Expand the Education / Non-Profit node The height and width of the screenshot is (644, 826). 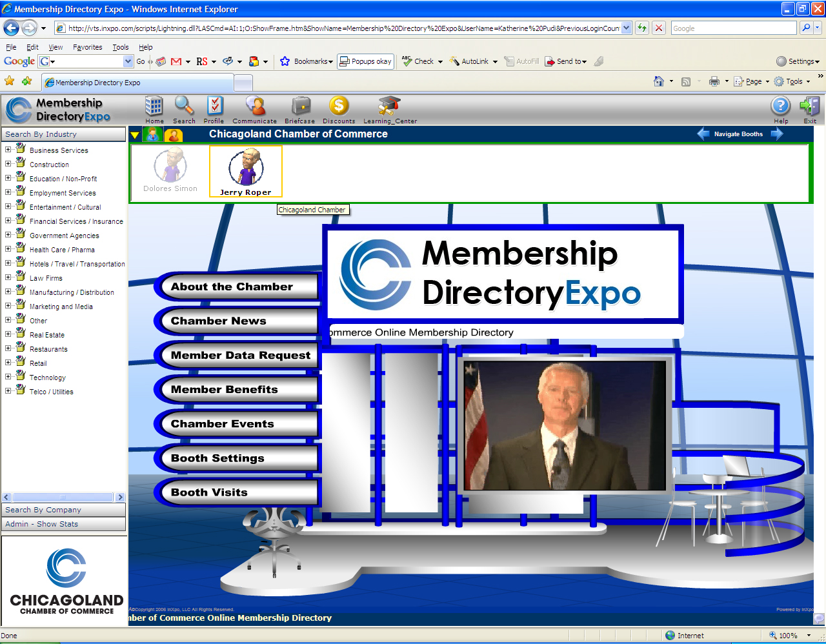pyautogui.click(x=8, y=178)
